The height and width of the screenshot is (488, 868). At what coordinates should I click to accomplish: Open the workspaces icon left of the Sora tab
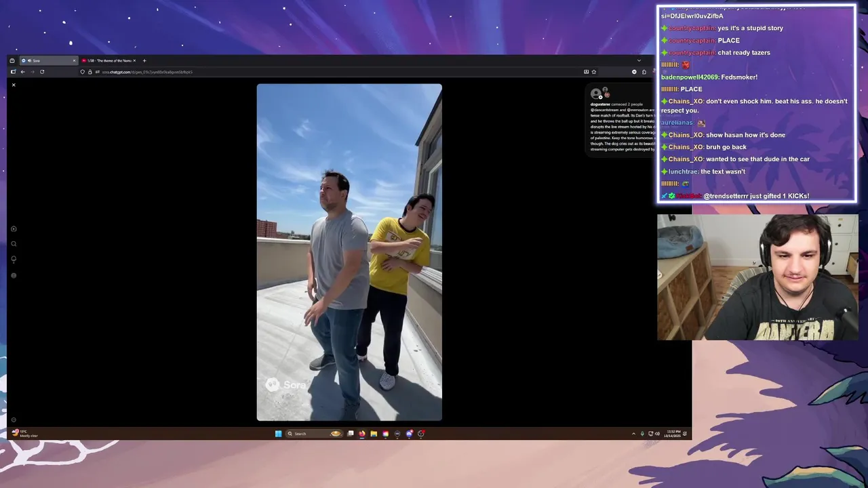click(12, 61)
